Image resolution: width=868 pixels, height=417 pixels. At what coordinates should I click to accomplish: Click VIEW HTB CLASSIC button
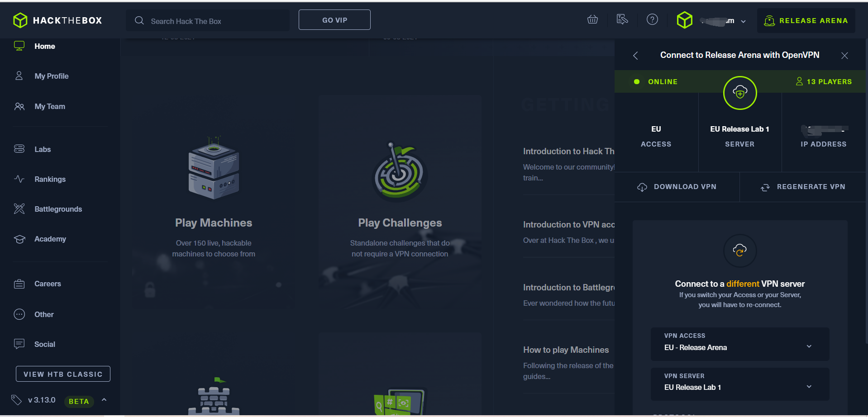click(63, 374)
